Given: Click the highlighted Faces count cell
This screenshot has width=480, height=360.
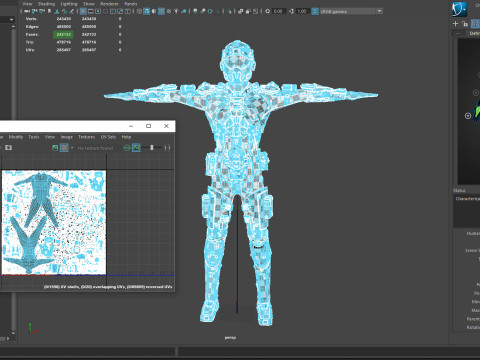Looking at the screenshot, I should point(63,34).
